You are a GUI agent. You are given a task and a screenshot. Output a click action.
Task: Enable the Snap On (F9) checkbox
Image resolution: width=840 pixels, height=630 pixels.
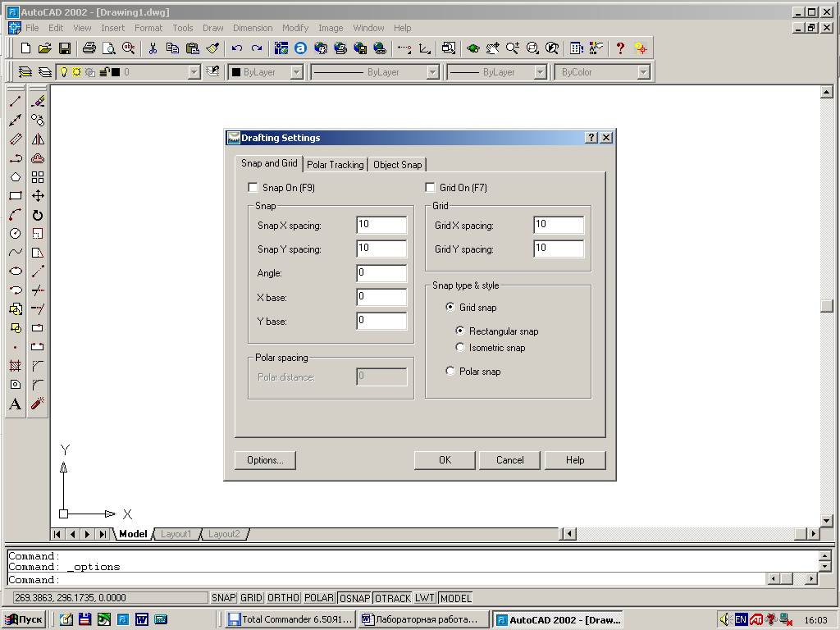pos(253,188)
